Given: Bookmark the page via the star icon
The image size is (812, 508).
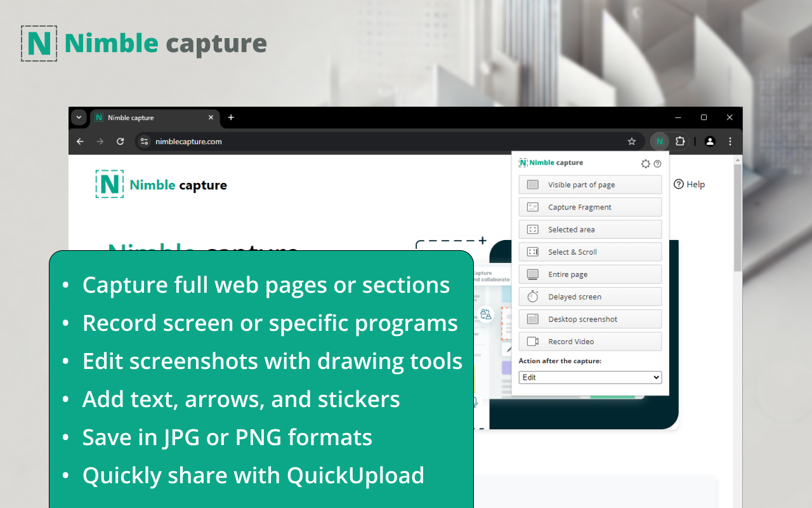Looking at the screenshot, I should point(632,141).
